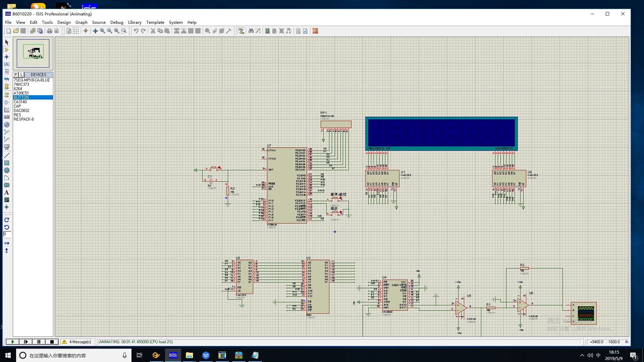This screenshot has height=362, width=644.
Task: Select DAC0832 in the devices list
Action: pos(21,111)
